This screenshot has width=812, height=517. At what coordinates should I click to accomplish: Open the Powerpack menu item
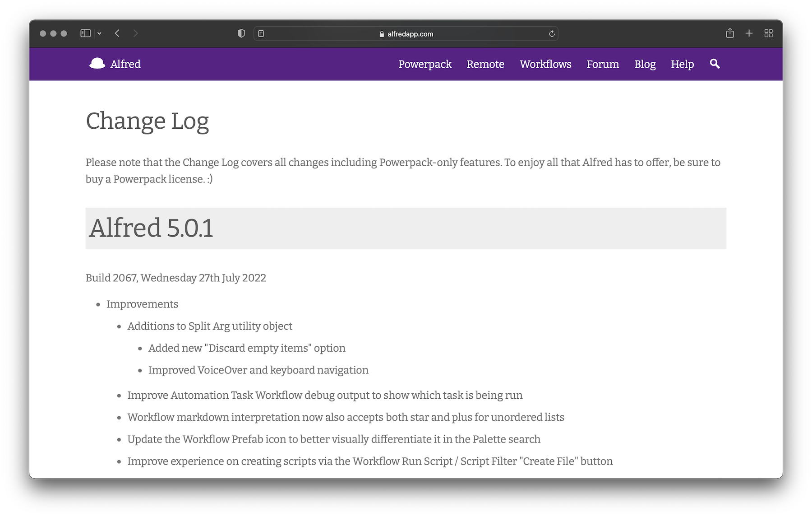point(424,64)
